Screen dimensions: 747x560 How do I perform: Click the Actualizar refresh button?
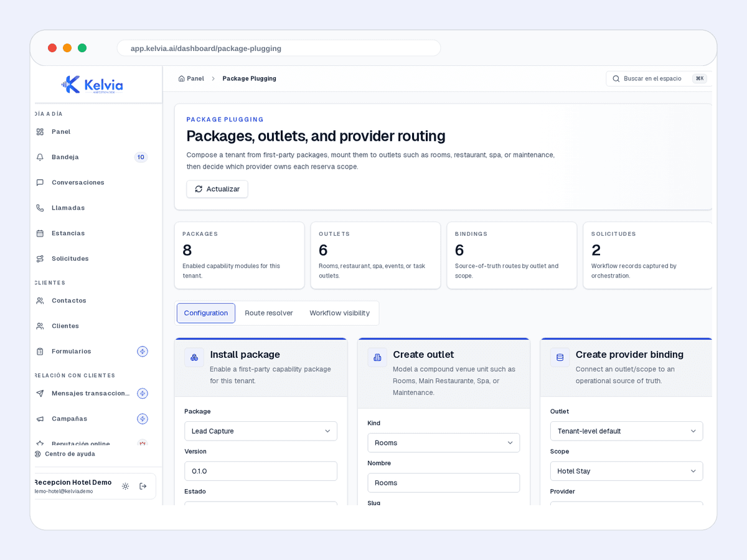pyautogui.click(x=217, y=189)
